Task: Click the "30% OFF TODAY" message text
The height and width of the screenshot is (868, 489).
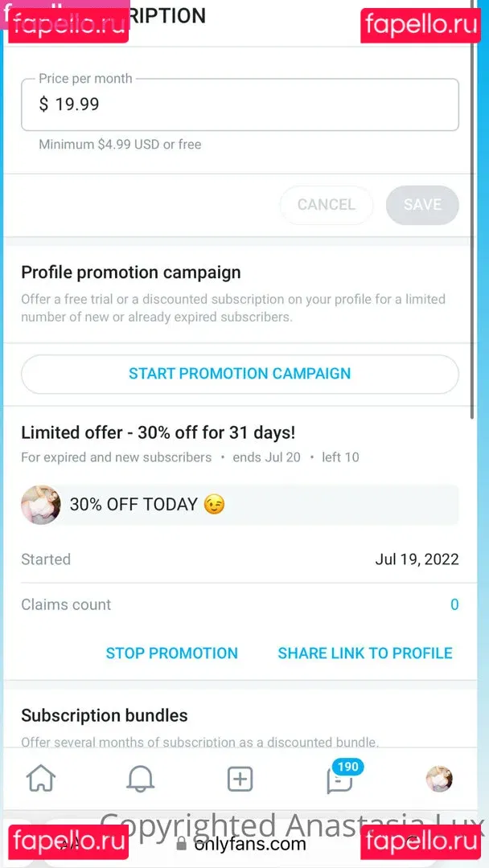Action: click(x=134, y=505)
